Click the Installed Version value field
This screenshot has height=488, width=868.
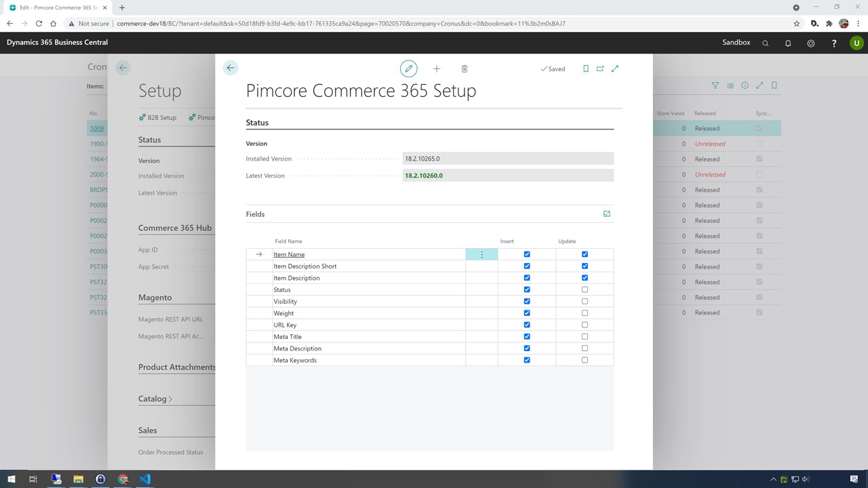pyautogui.click(x=508, y=159)
